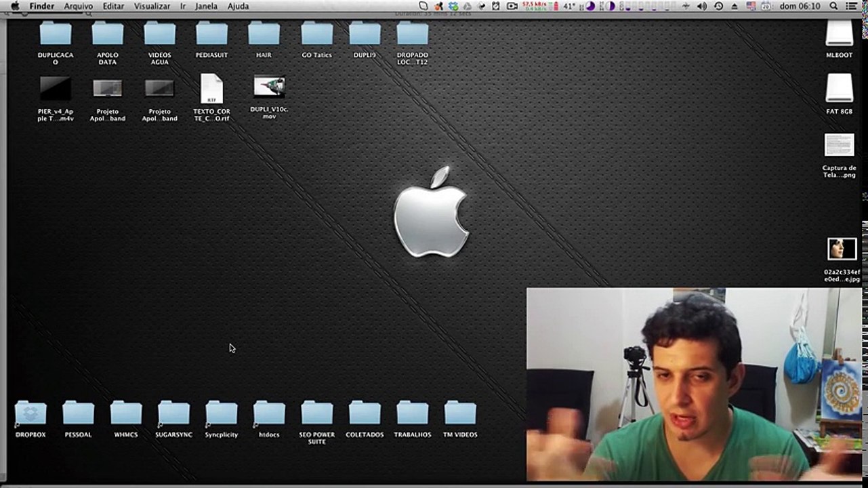868x488 pixels.
Task: Open the flag input source menu
Action: (751, 6)
